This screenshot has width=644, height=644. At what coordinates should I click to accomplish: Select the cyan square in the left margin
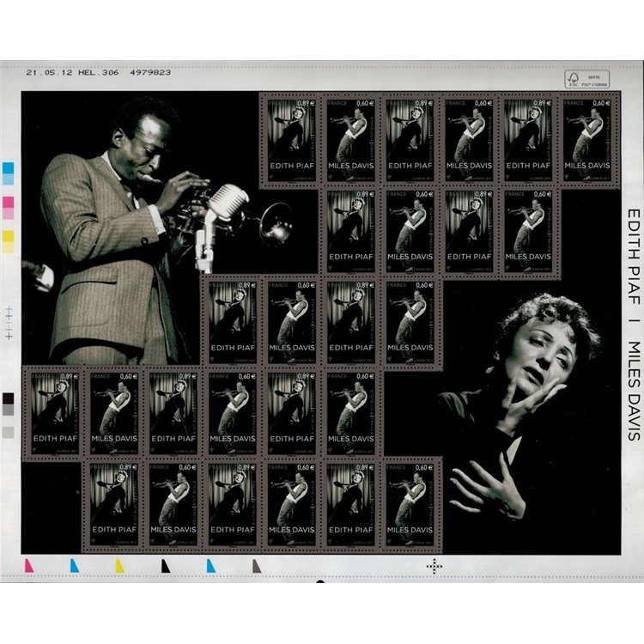click(x=9, y=168)
